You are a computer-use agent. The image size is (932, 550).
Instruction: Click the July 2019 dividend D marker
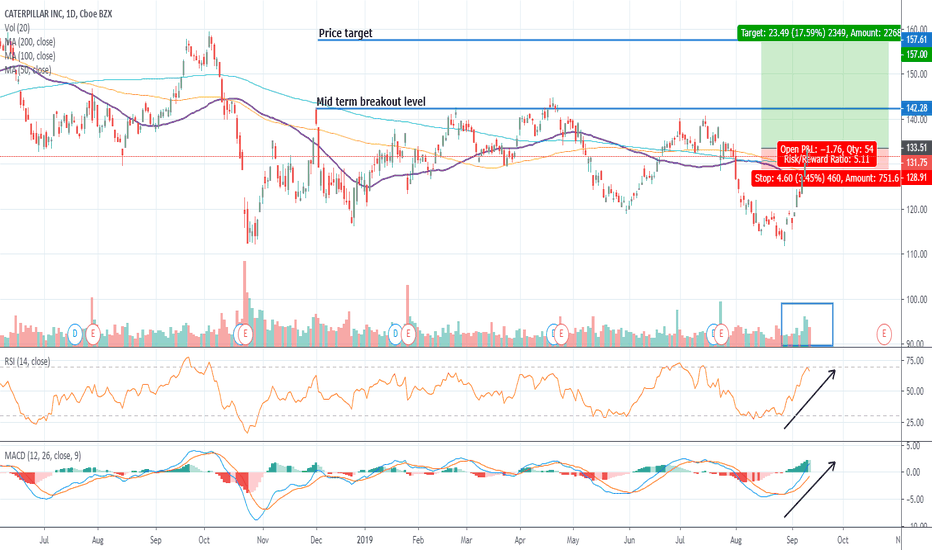point(713,334)
